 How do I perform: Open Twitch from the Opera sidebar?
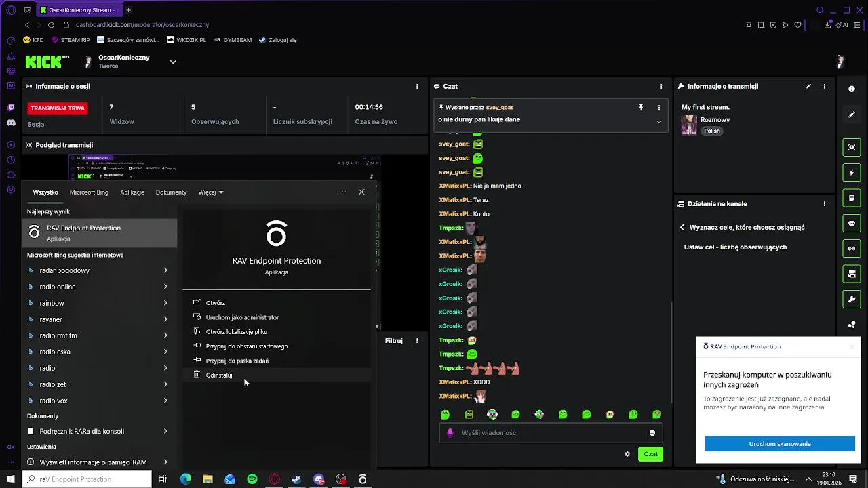coord(11,108)
